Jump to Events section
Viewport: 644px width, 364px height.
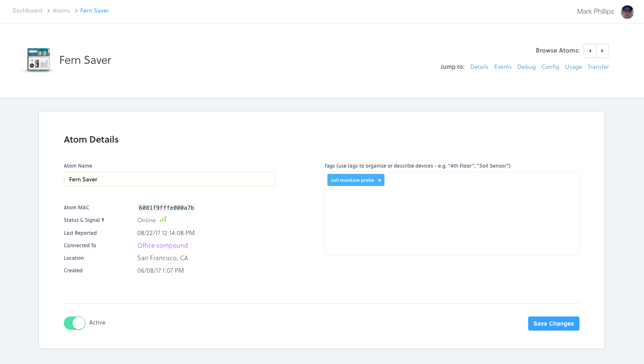click(x=503, y=67)
